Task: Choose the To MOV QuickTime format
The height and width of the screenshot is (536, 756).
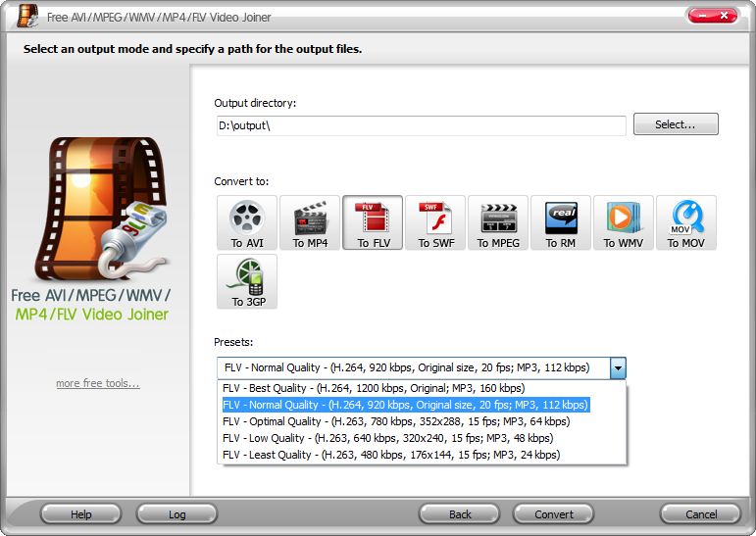Action: pos(686,222)
